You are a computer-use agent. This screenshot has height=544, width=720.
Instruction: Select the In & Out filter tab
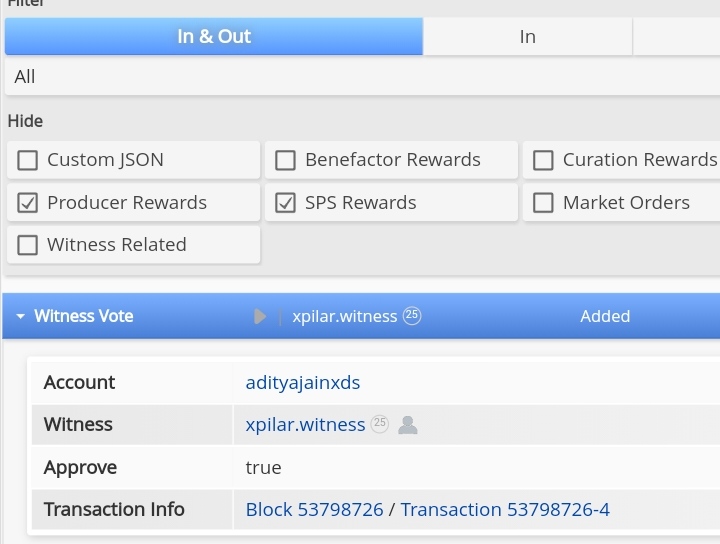[x=214, y=37]
